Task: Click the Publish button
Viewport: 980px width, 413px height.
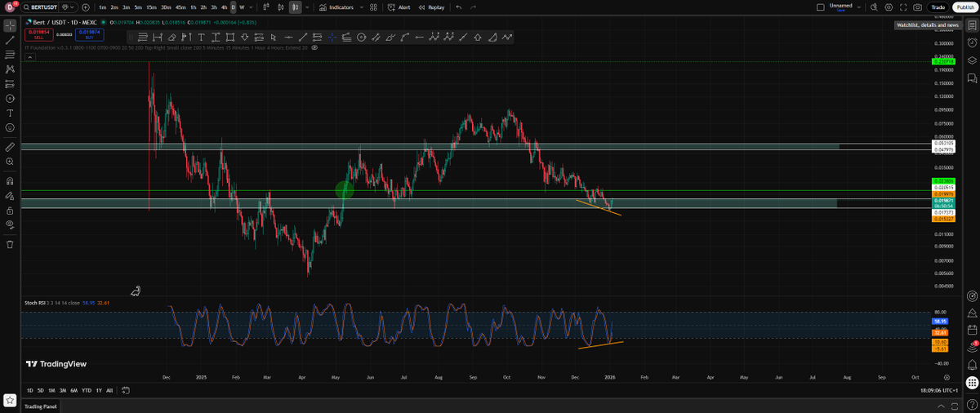Action: tap(964, 7)
